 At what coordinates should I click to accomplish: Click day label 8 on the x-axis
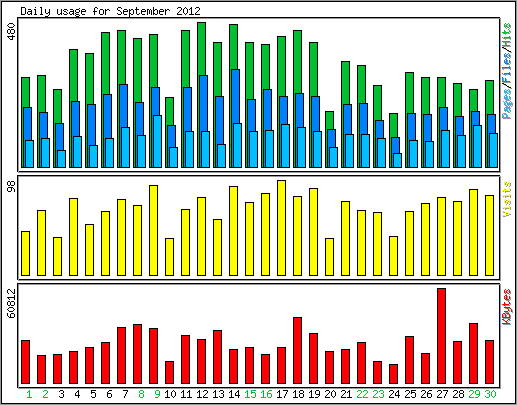141,394
